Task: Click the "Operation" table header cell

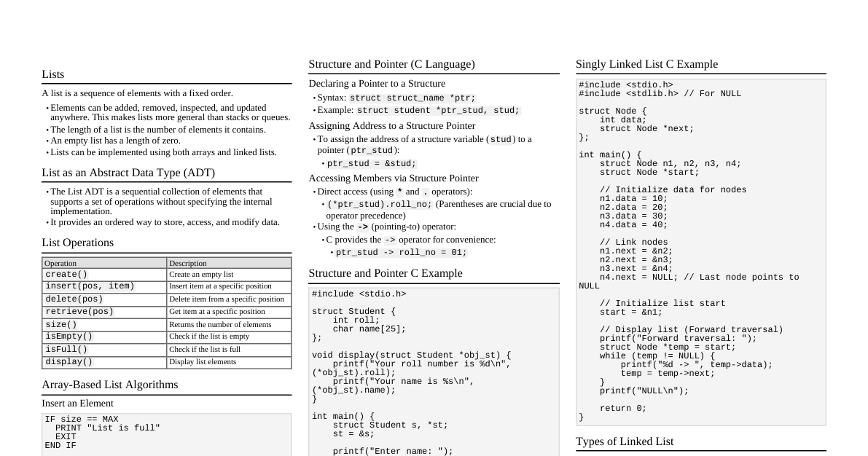Action: pos(58,263)
